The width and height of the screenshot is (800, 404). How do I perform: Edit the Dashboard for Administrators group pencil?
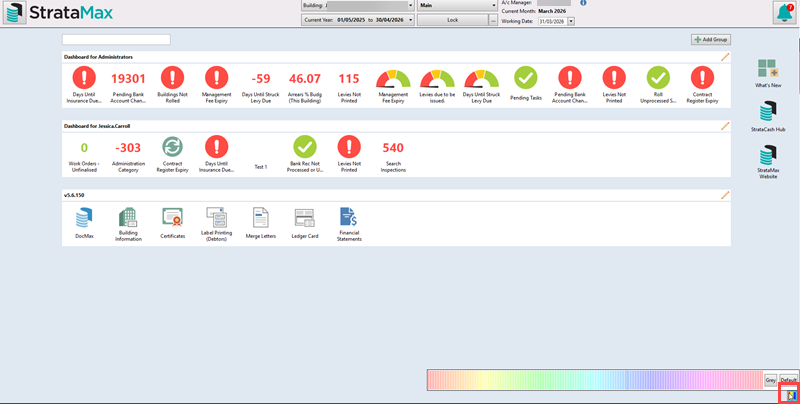(x=725, y=57)
